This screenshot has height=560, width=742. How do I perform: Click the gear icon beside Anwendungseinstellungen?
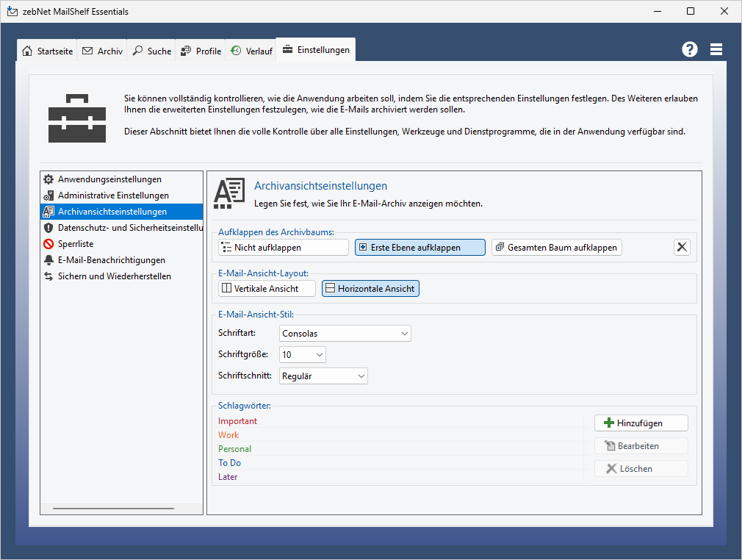click(48, 179)
